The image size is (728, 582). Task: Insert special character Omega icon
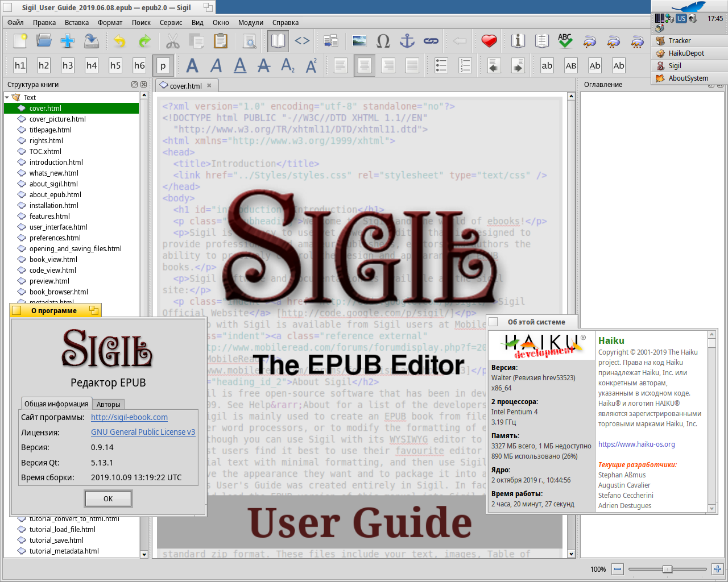tap(383, 41)
